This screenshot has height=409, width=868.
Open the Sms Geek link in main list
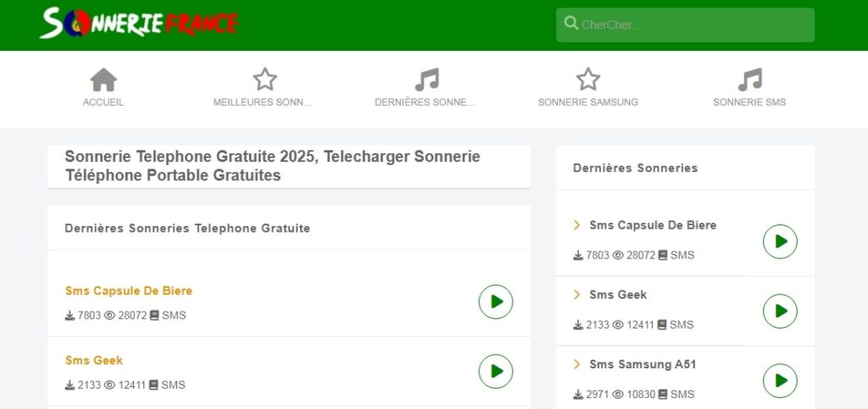click(94, 360)
